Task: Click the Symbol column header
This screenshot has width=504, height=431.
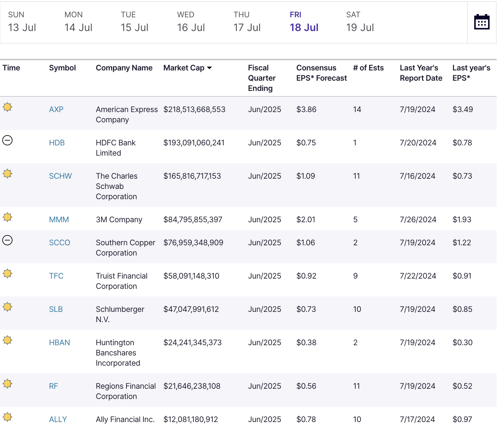Action: [x=62, y=68]
